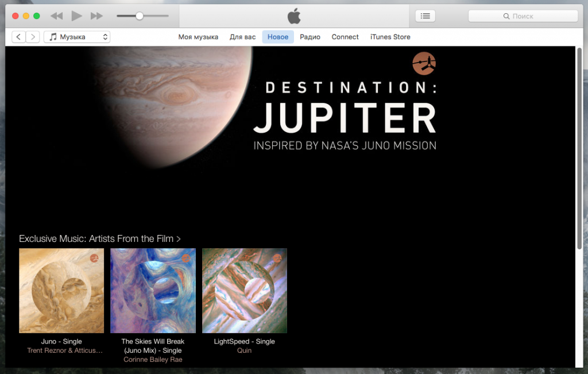The height and width of the screenshot is (374, 588).
Task: Click The Skies Will Break (Juno Mix) title
Action: pos(153,346)
